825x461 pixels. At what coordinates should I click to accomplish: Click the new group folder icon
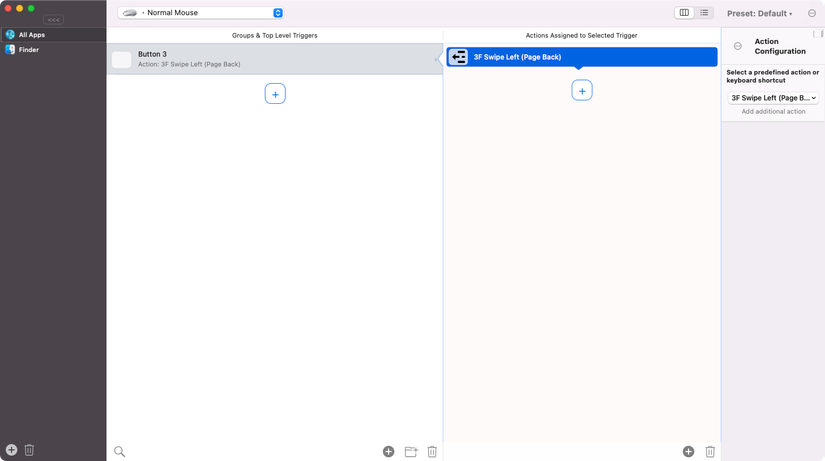pyautogui.click(x=411, y=452)
